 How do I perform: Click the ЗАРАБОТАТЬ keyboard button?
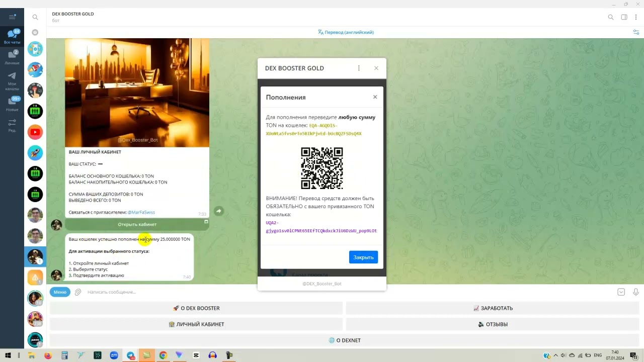point(493,308)
